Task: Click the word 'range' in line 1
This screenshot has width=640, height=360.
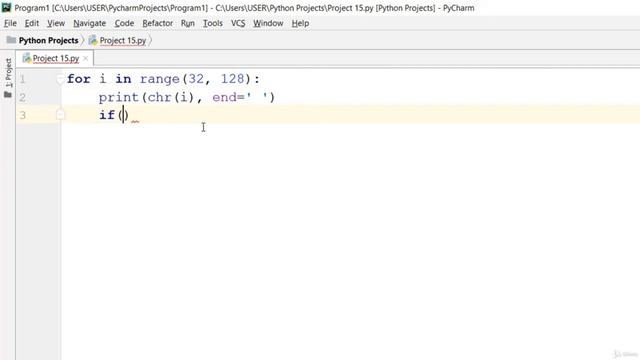Action: click(160, 79)
